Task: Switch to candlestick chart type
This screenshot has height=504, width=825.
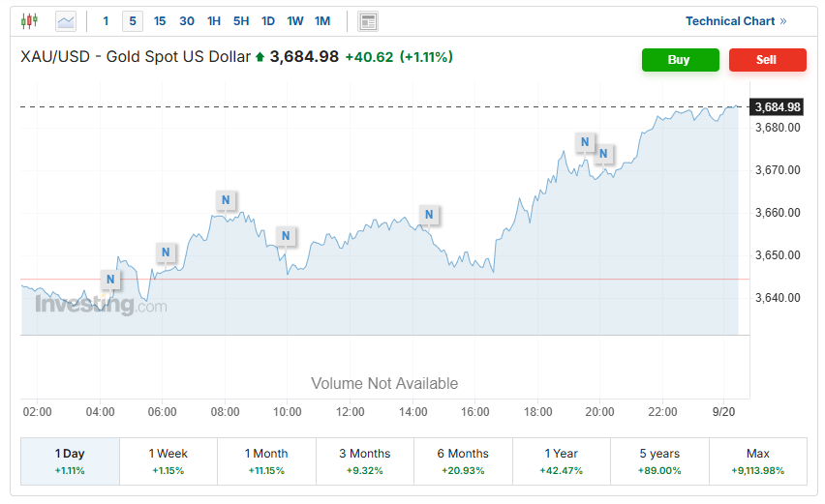Action: [x=29, y=20]
